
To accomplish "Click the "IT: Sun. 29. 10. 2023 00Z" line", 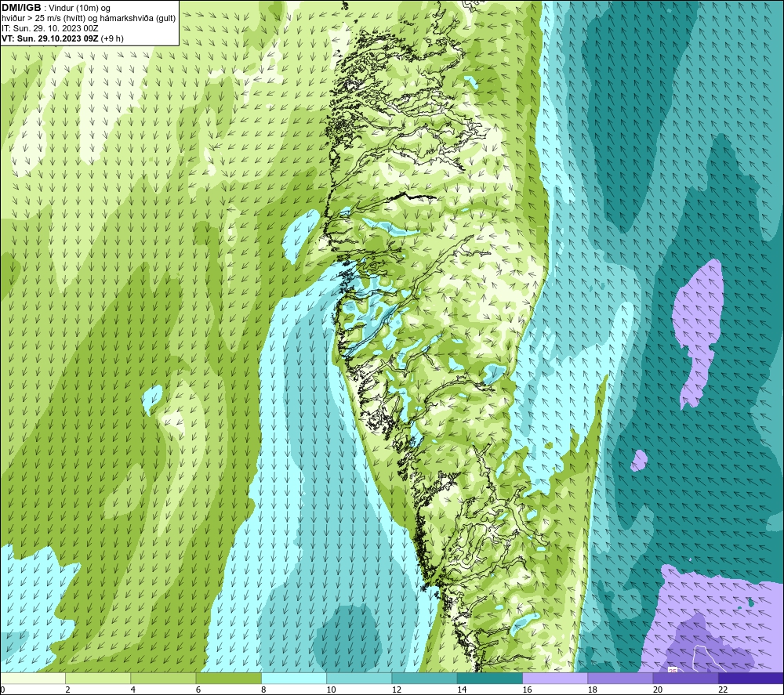I will 50,28.
